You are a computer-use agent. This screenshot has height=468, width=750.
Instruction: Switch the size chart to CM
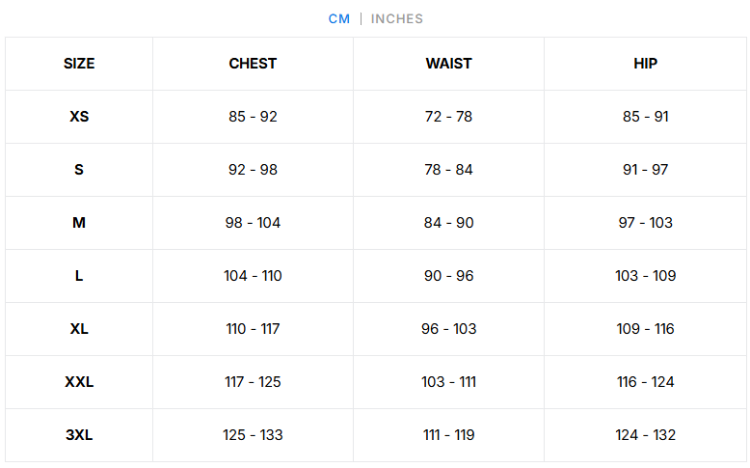[339, 19]
